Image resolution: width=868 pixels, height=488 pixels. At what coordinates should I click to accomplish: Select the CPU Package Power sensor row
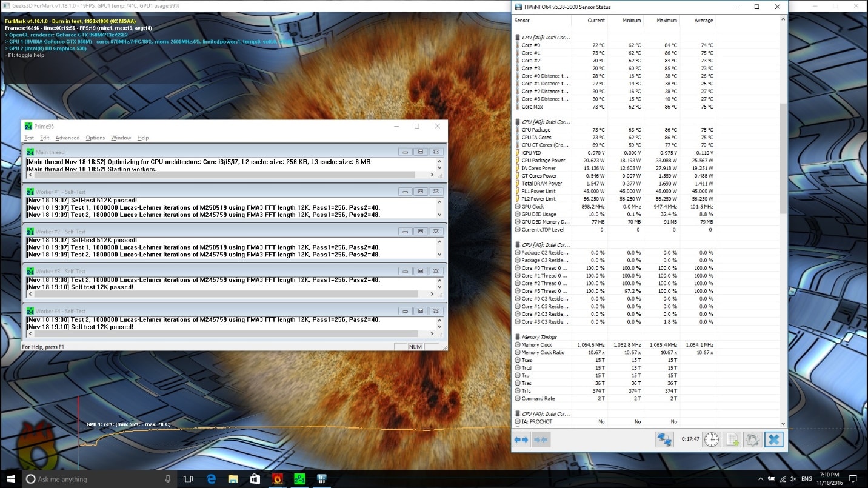(x=543, y=161)
